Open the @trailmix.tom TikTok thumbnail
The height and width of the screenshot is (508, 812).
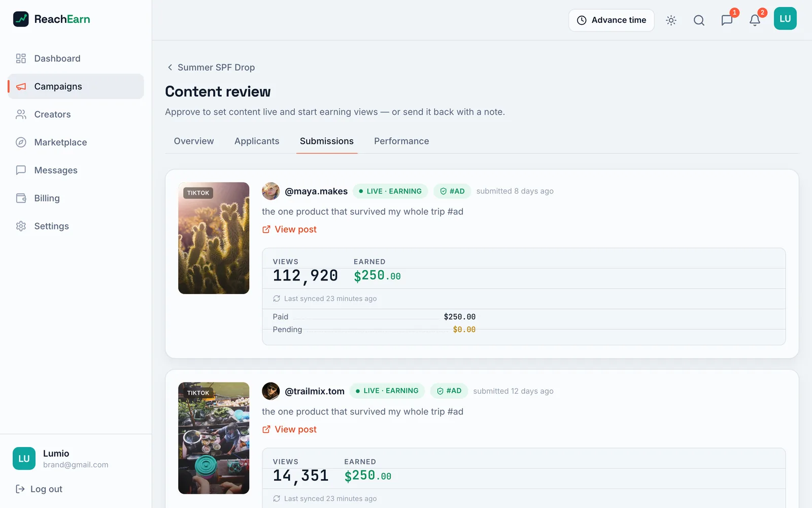click(214, 438)
